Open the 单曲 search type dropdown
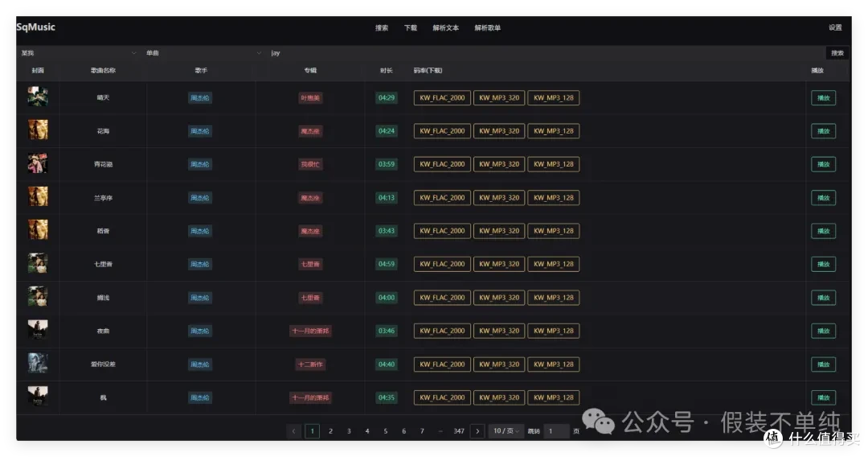868x457 pixels. point(203,53)
